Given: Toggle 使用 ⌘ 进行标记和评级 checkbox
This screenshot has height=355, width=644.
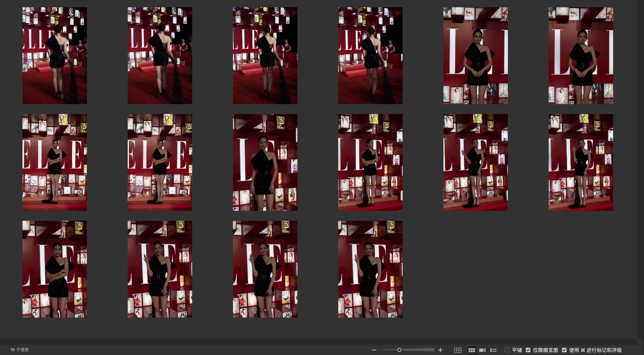Looking at the screenshot, I should (x=564, y=350).
